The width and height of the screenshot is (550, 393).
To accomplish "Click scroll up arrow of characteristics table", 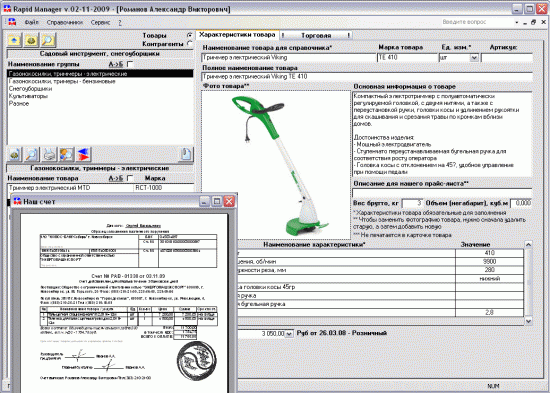I will click(x=528, y=245).
